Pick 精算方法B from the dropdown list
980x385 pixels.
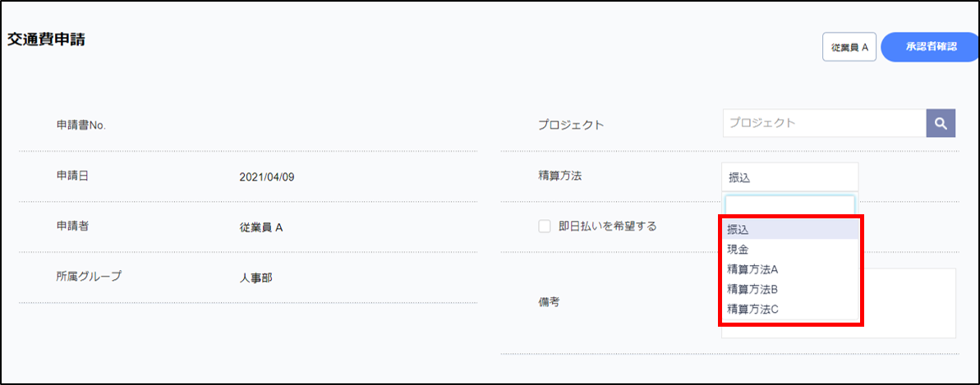790,289
